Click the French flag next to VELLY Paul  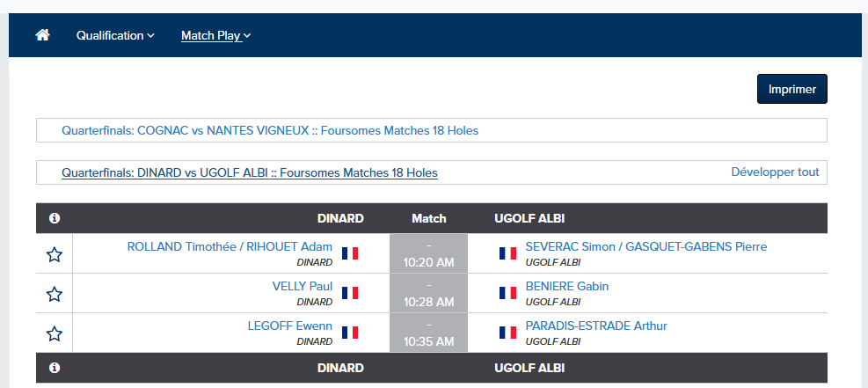350,293
